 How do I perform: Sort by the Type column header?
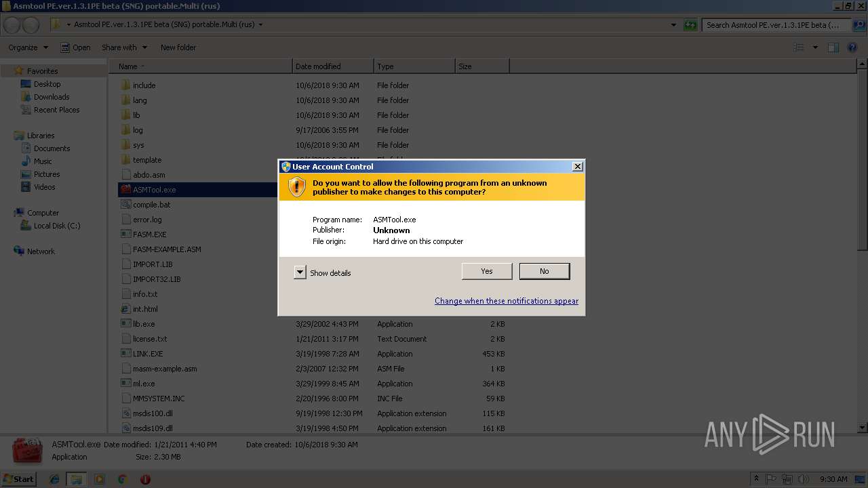click(x=414, y=66)
